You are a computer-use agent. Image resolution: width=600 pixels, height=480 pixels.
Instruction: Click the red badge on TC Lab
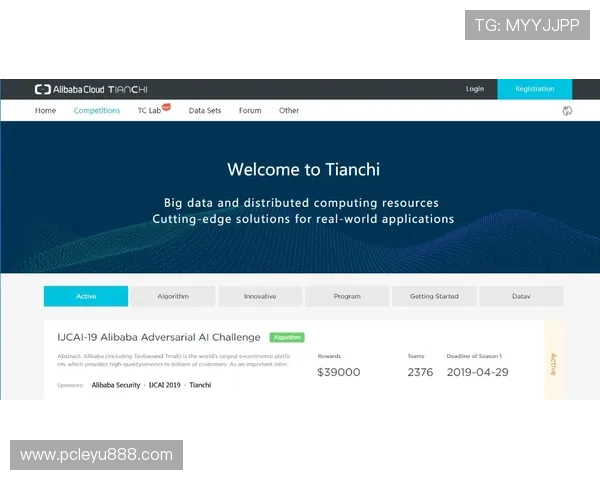coord(166,106)
